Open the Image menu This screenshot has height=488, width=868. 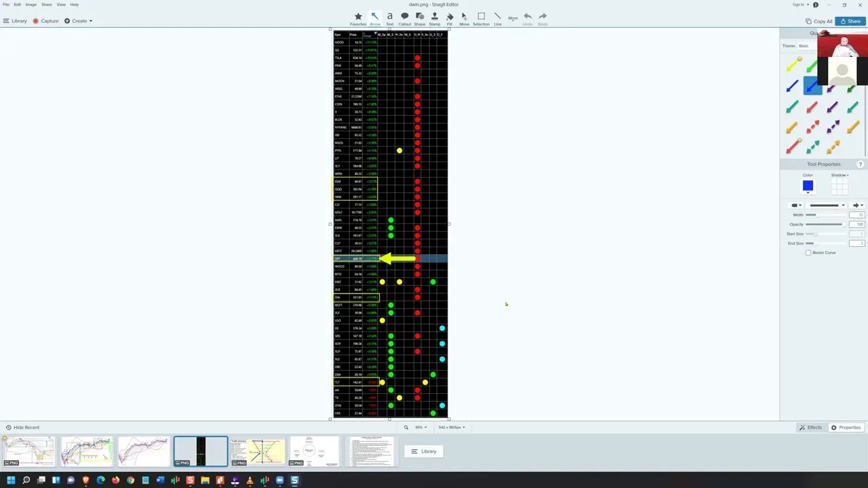[31, 5]
